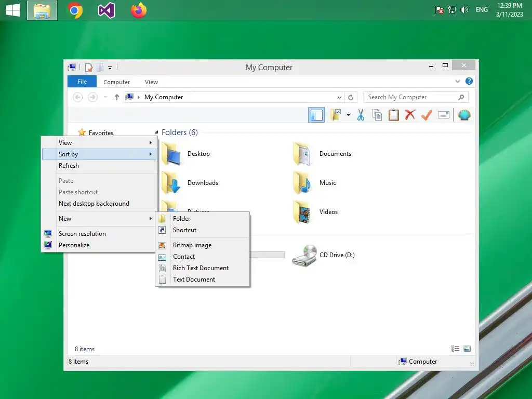Click the blue shell icon in toolbar
The image size is (532, 399).
[464, 115]
